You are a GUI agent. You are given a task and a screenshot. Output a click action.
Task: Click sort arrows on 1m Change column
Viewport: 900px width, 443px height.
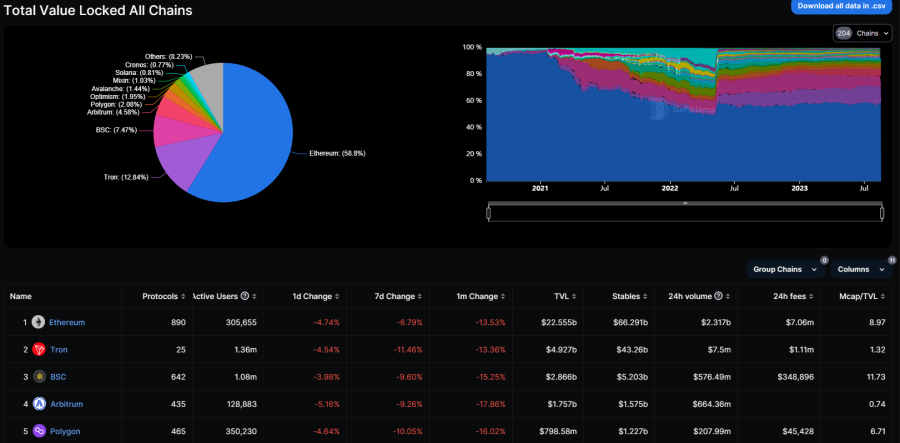tap(503, 297)
